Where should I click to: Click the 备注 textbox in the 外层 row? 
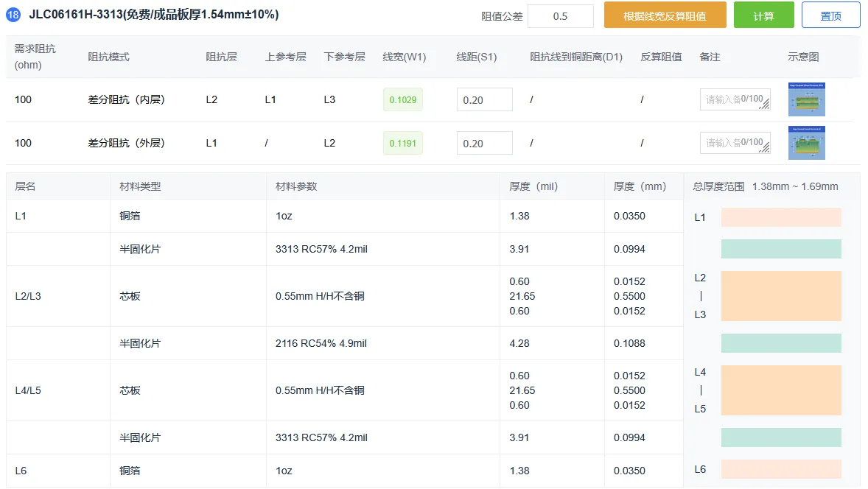(735, 143)
